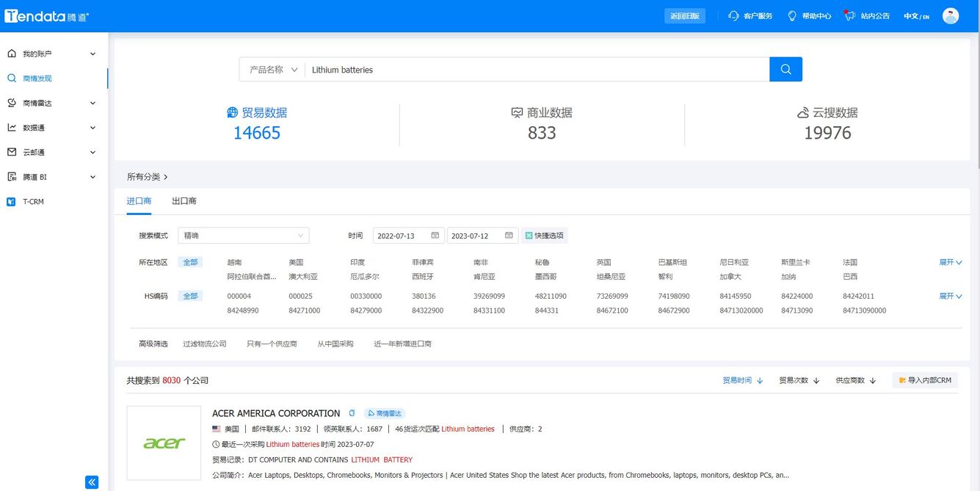Open the customer service headset icon
980x491 pixels.
point(733,15)
